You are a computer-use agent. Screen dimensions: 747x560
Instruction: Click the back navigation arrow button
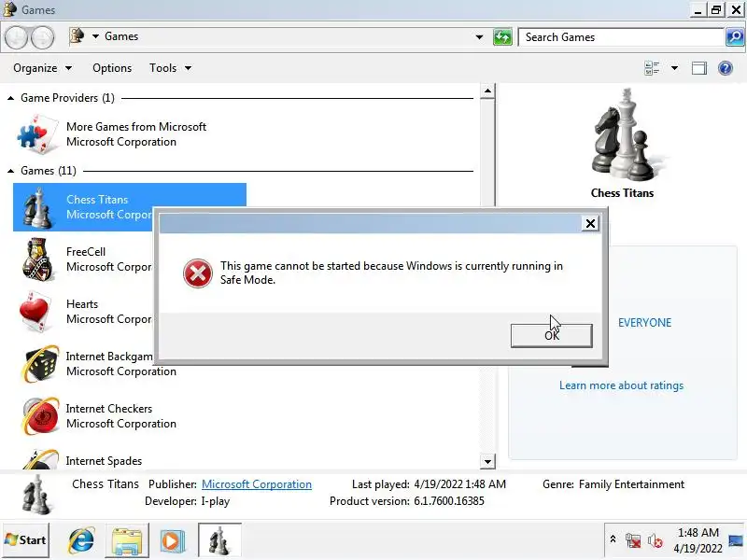click(16, 37)
